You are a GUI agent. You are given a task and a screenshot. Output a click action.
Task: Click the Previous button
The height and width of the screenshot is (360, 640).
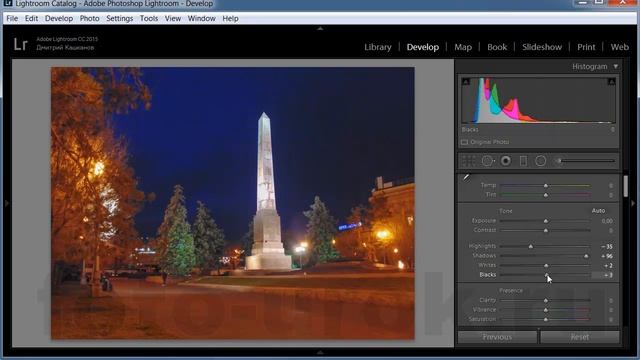[497, 337]
